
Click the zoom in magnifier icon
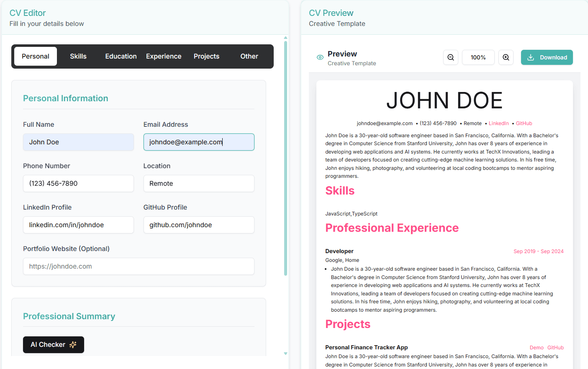506,57
